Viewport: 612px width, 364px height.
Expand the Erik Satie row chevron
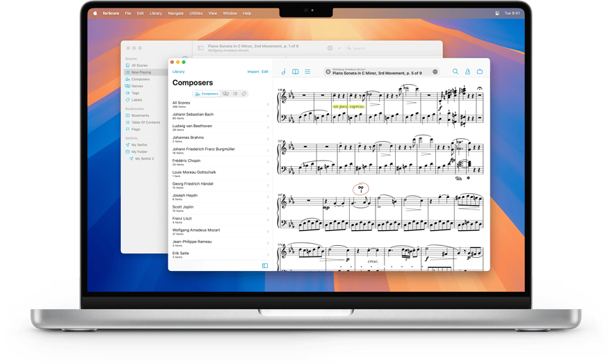(268, 255)
